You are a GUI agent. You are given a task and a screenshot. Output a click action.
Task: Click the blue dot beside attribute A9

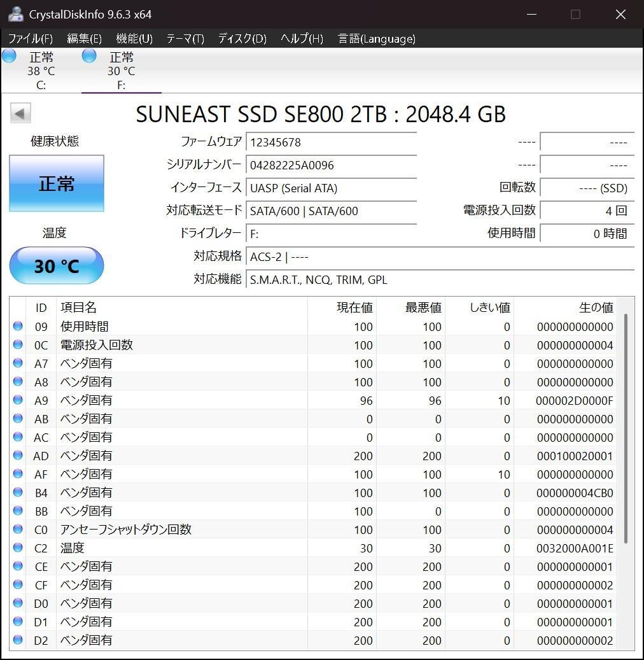(x=18, y=400)
